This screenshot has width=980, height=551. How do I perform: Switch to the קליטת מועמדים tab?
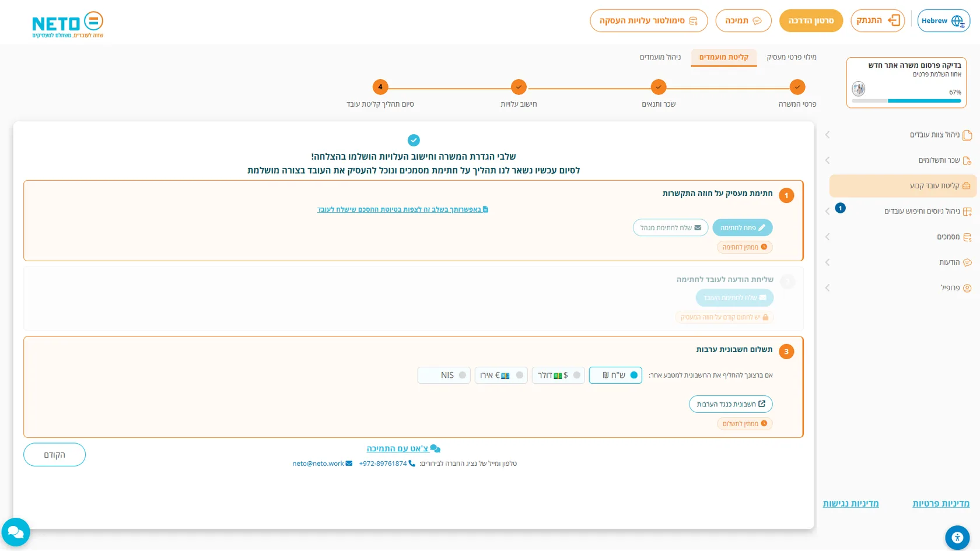tap(724, 57)
